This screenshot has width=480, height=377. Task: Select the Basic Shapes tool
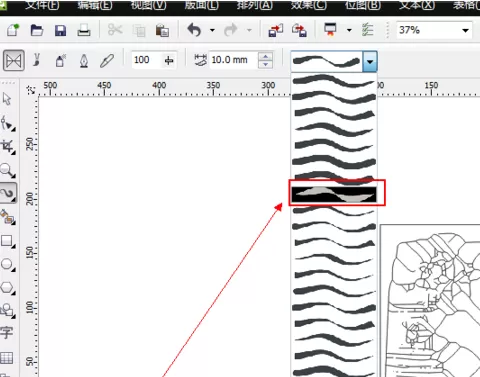(x=7, y=310)
